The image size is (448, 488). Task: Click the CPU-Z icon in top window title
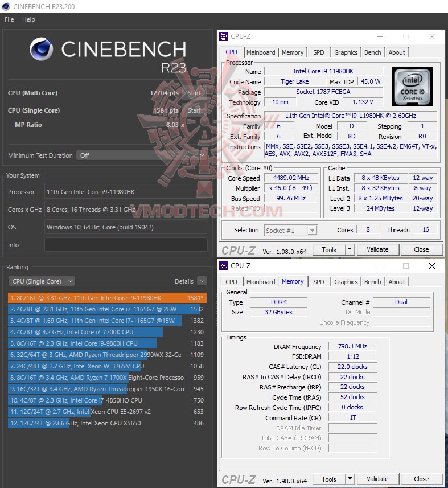click(223, 36)
